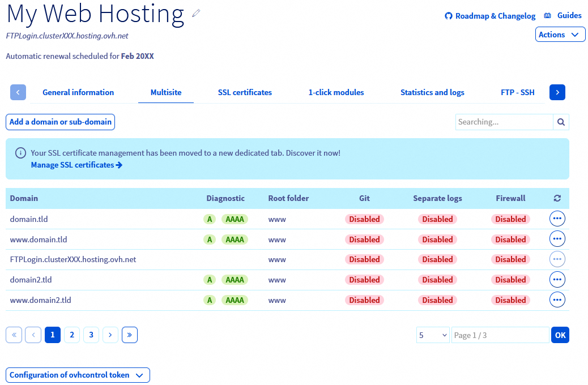Open the Statistics and logs tab
This screenshot has height=385, width=588.
coord(432,92)
